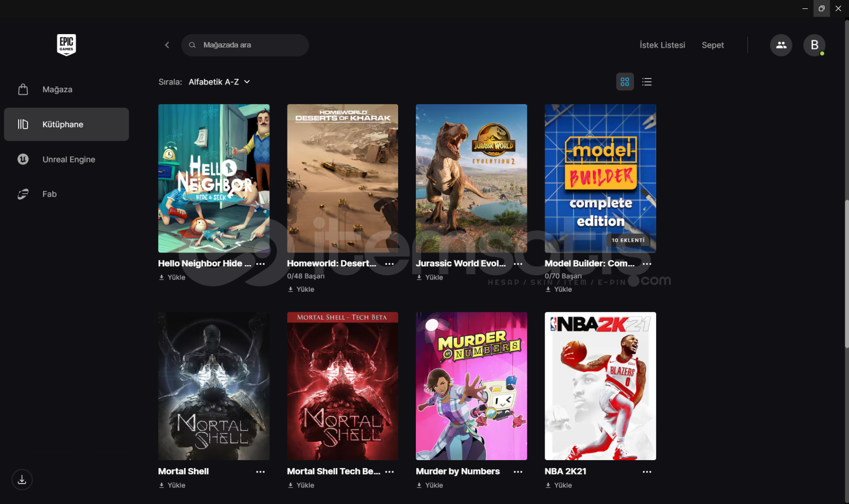Open options menu for Murder by Numbers

click(518, 472)
